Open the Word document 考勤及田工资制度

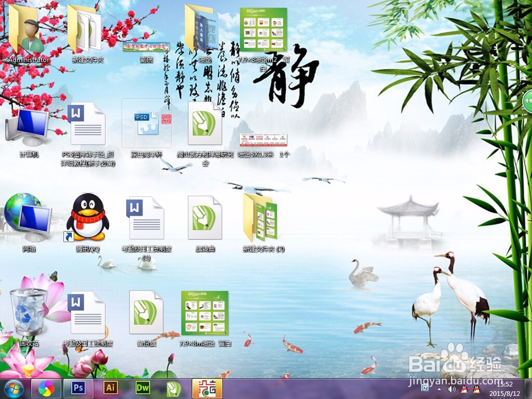pos(87,314)
